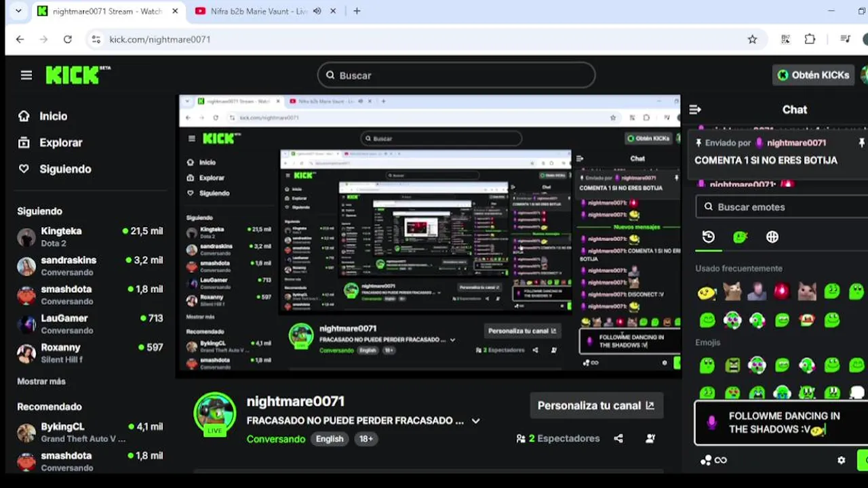This screenshot has width=868, height=488.
Task: Click the Siguiendo heart icon
Action: [24, 169]
